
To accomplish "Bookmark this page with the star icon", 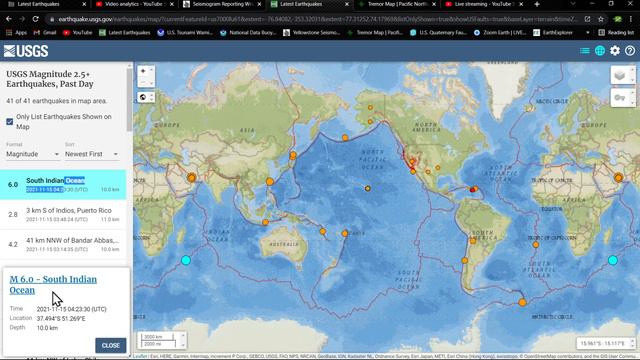I will (x=601, y=19).
